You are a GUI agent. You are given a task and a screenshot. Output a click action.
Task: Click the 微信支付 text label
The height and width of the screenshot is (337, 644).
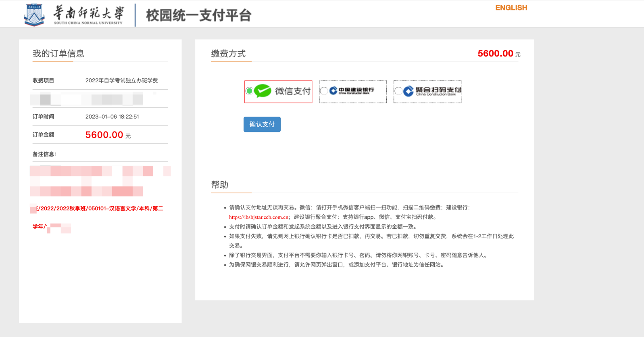(293, 91)
